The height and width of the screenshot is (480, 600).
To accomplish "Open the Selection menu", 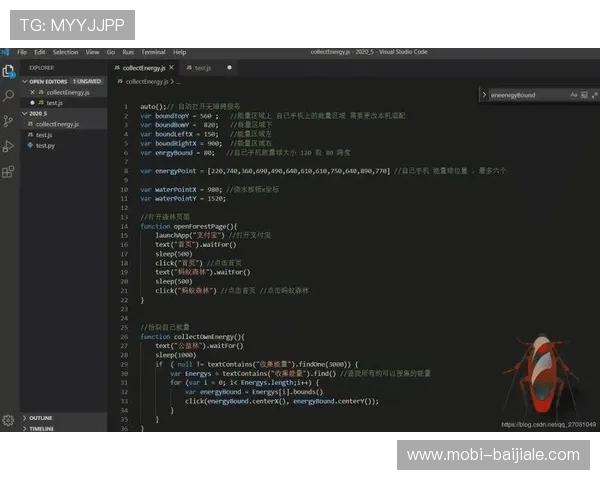I will tap(65, 52).
